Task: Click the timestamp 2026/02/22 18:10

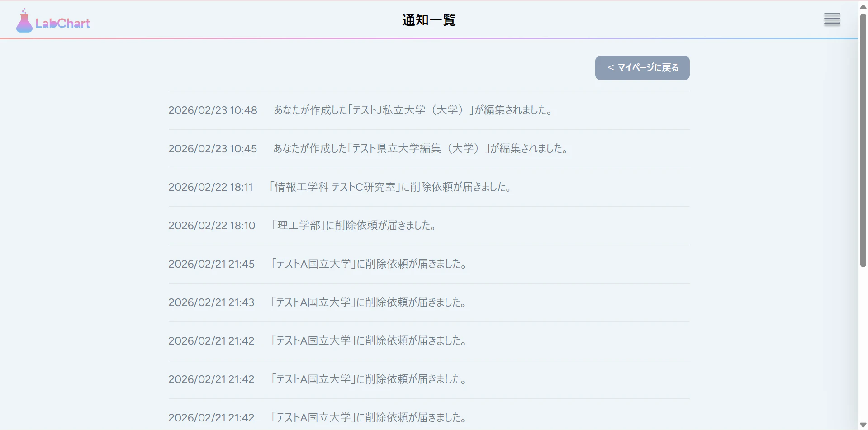Action: [212, 226]
